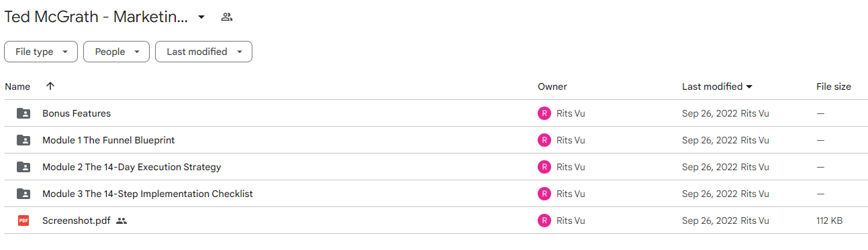This screenshot has width=868, height=250.
Task: Click the Module 1 Funnel Blueprint folder icon
Action: click(x=23, y=140)
